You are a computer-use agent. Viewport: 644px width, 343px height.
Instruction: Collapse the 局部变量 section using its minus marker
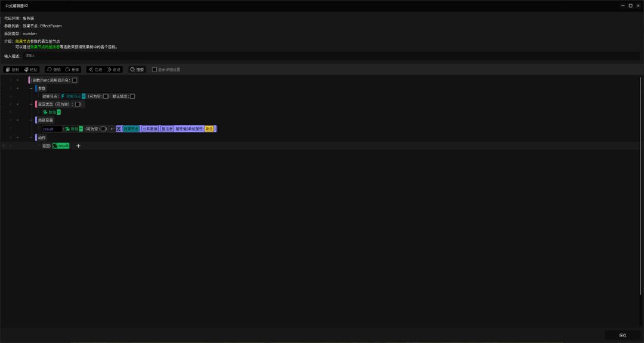(31, 120)
